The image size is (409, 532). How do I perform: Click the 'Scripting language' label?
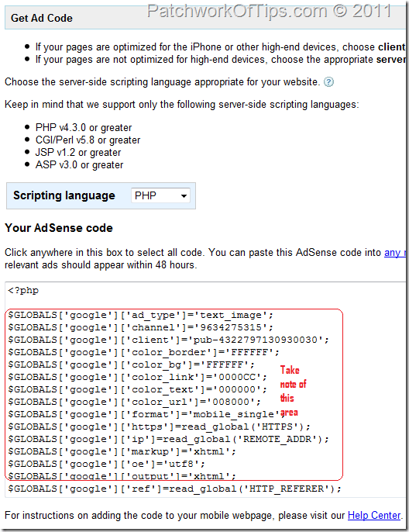tap(64, 195)
